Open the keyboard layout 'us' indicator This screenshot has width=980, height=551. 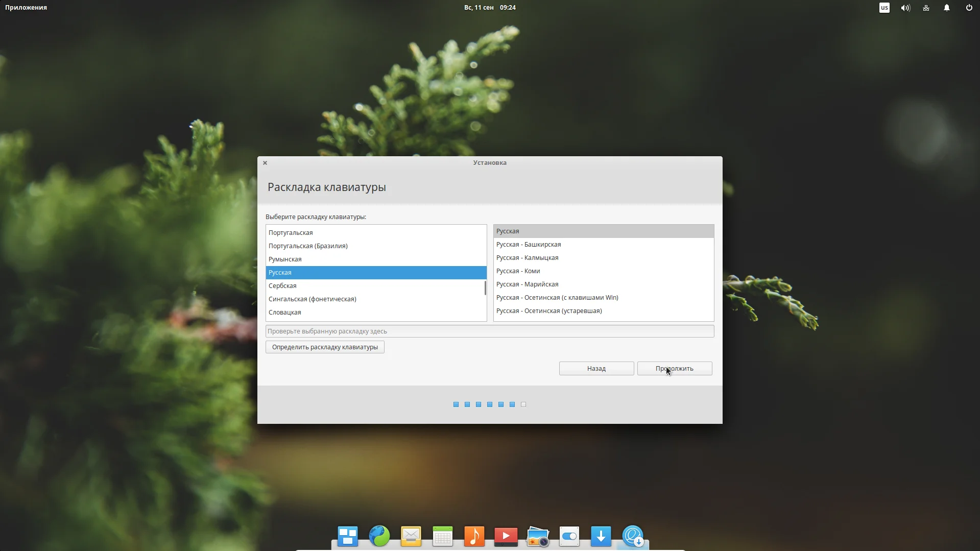[x=885, y=8]
